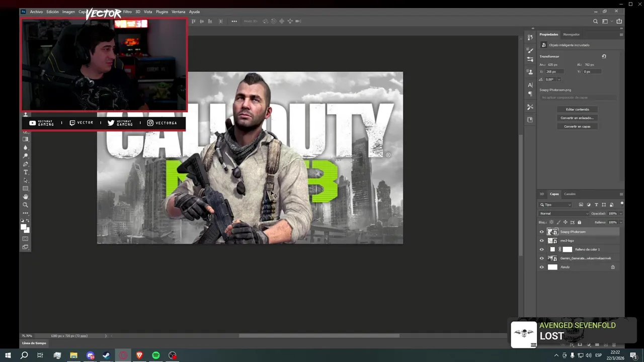The width and height of the screenshot is (644, 362).
Task: Hide the mw3-logo layer
Action: [x=542, y=241]
